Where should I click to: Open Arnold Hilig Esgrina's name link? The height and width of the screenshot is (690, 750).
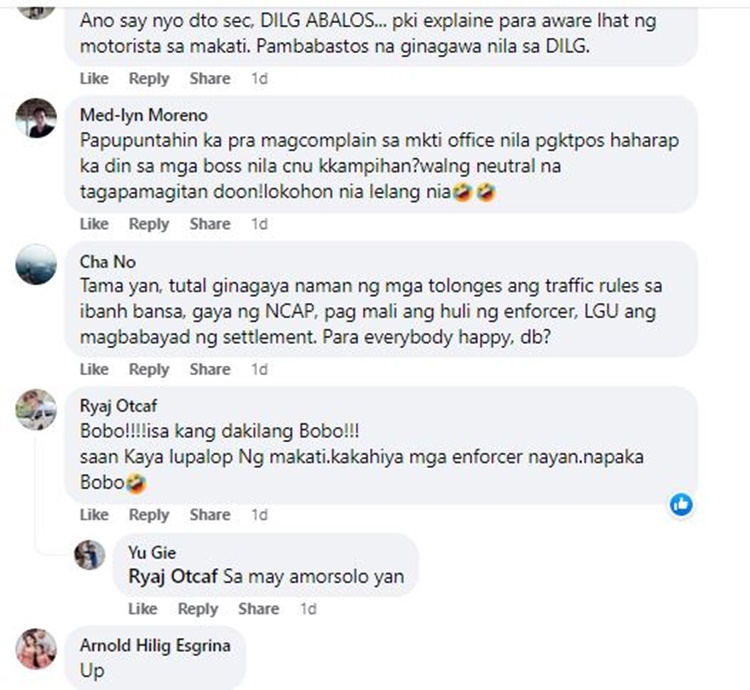tap(155, 646)
